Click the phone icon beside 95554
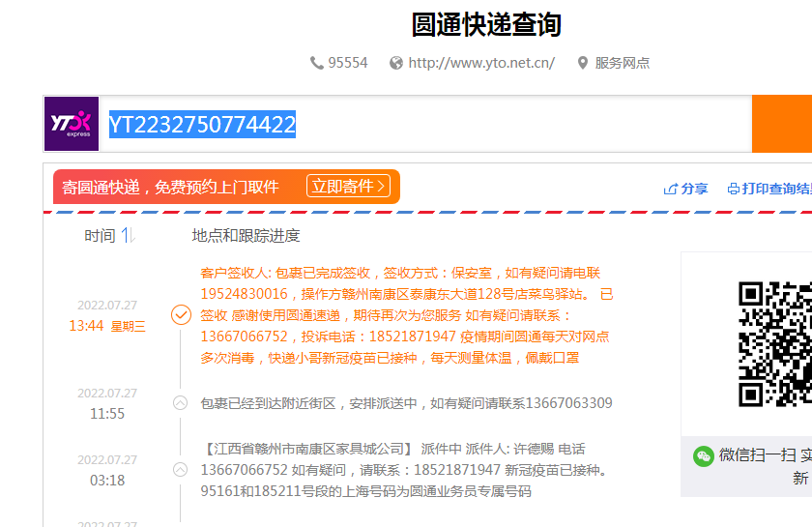 316,63
